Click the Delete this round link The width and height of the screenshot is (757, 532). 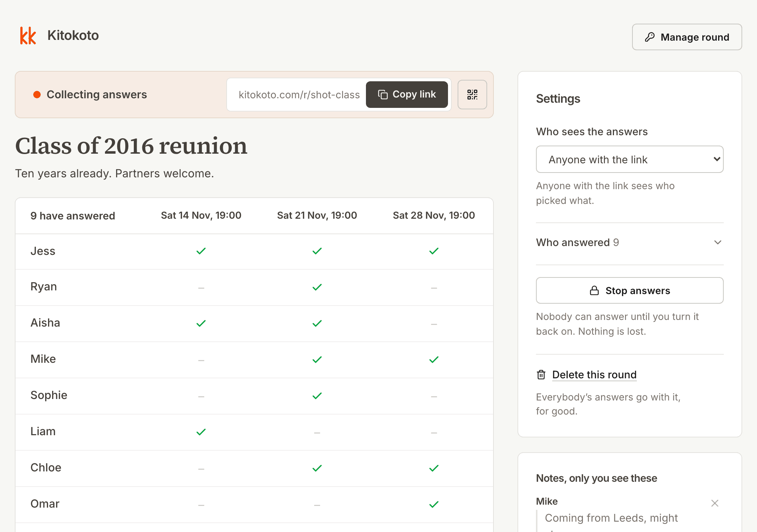click(594, 375)
